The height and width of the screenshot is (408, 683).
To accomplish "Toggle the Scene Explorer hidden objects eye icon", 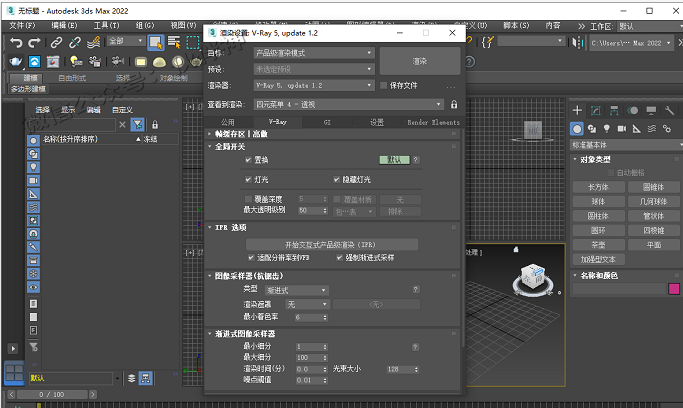I will pyautogui.click(x=33, y=287).
